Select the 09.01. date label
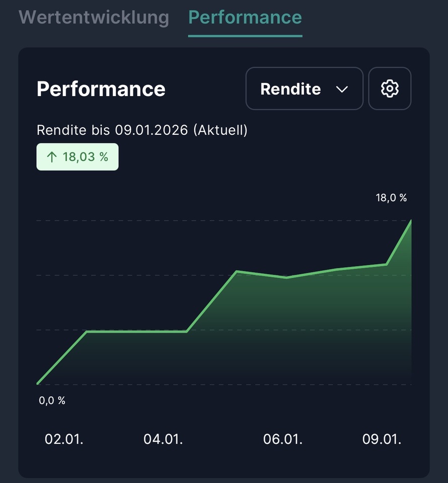 point(382,439)
